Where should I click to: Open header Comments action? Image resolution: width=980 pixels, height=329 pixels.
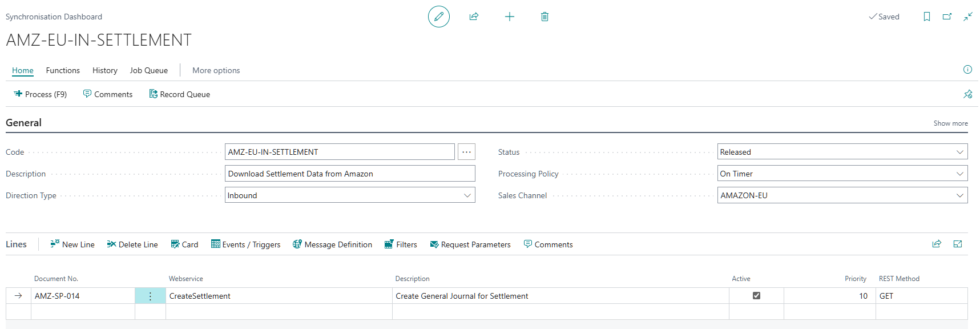(x=108, y=94)
